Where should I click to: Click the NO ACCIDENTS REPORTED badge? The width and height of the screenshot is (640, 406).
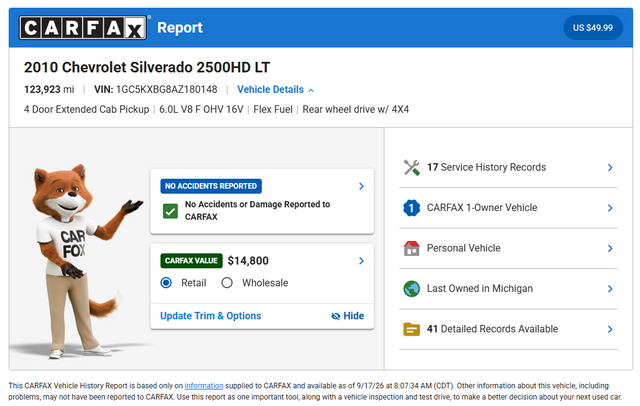pyautogui.click(x=211, y=186)
